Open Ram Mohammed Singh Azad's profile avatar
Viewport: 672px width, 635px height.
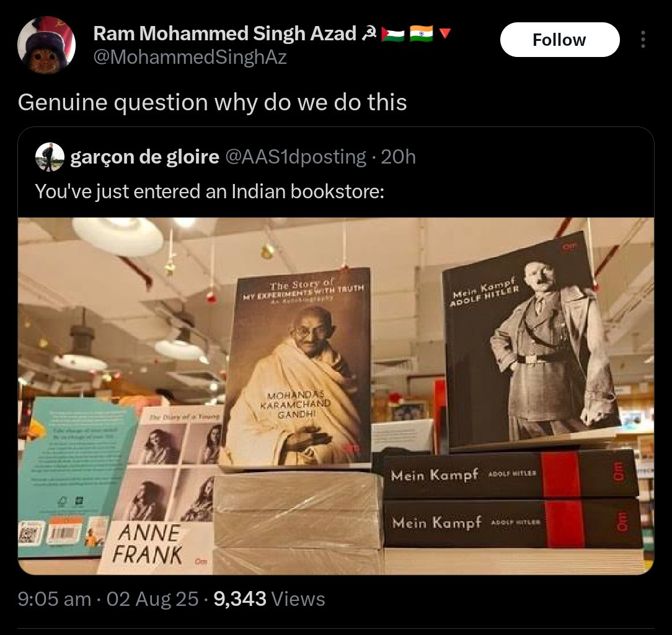click(46, 45)
